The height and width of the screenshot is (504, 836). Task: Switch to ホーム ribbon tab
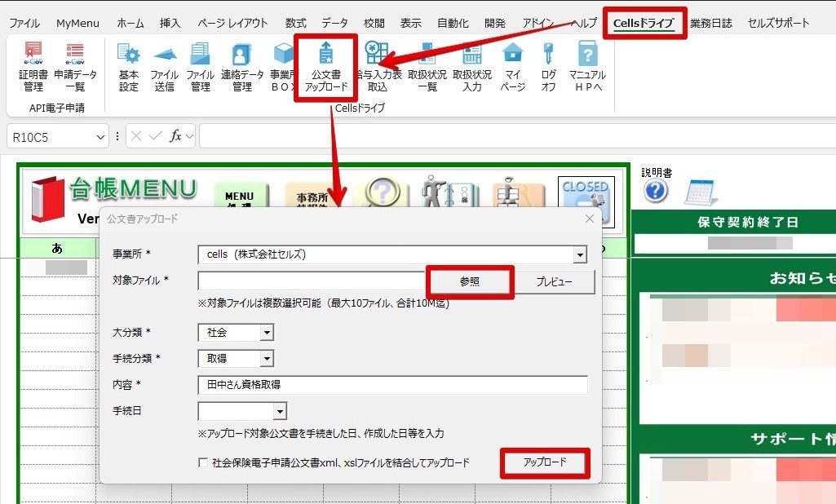point(130,23)
